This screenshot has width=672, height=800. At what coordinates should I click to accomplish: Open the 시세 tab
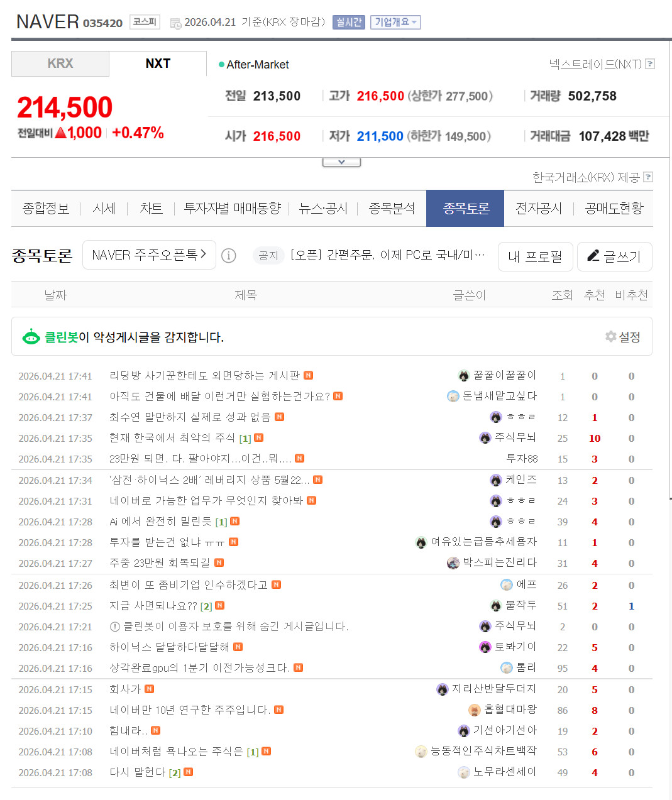tap(104, 208)
